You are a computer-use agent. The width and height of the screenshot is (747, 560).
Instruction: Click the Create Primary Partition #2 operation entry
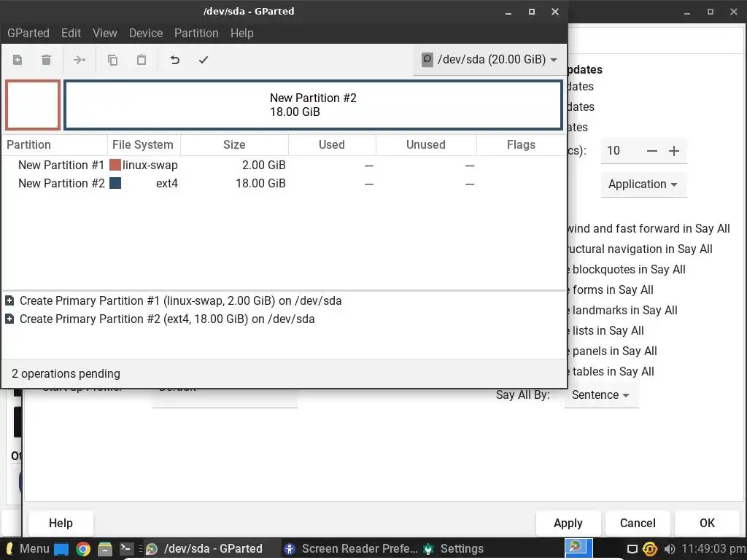167,319
